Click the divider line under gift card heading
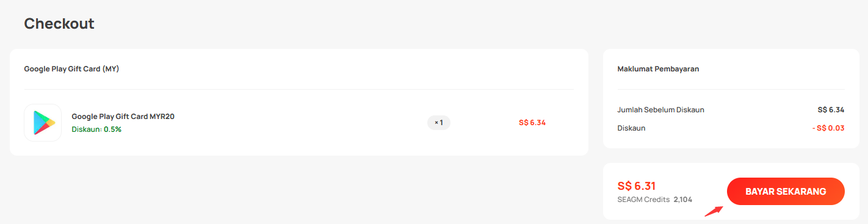The width and height of the screenshot is (868, 224). (299, 90)
